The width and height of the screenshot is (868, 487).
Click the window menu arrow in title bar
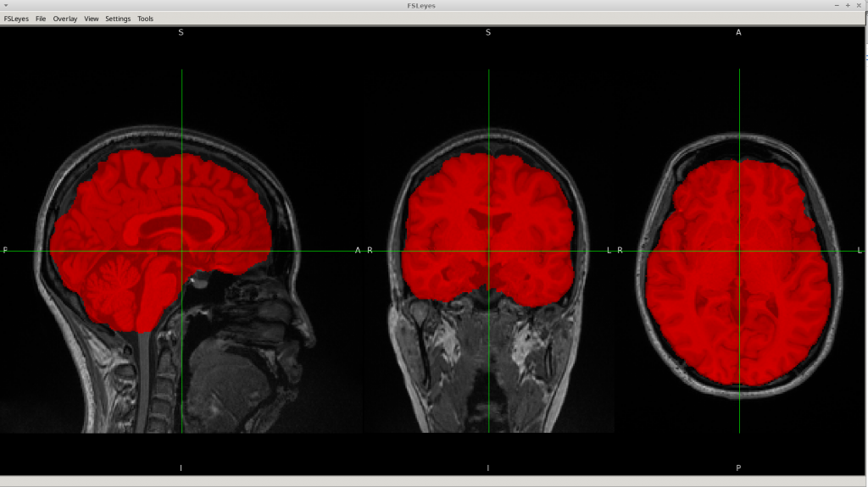click(6, 5)
